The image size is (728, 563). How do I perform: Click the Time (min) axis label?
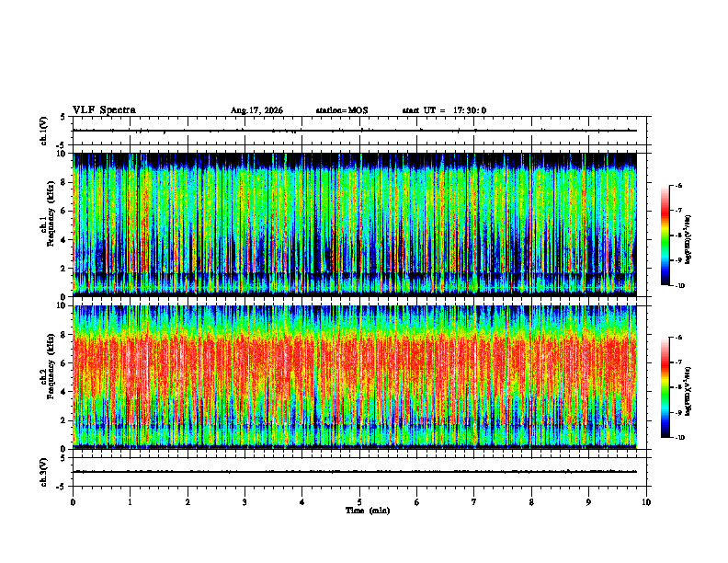click(x=368, y=511)
